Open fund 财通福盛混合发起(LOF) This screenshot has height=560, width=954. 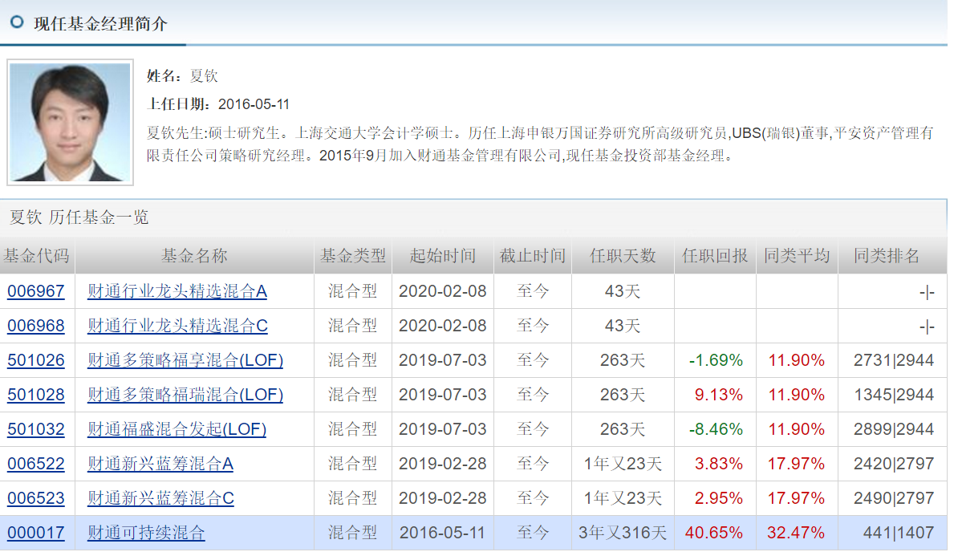point(177,429)
